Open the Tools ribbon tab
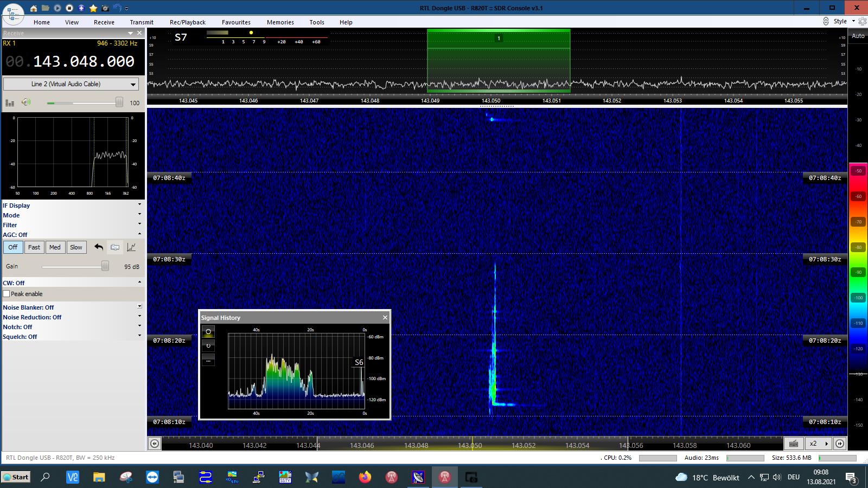Viewport: 868px width, 488px height. click(317, 22)
